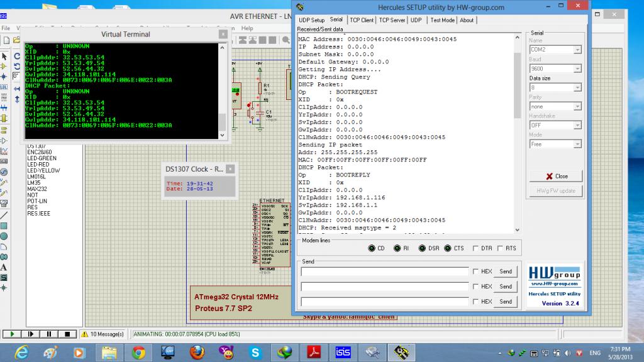644x362 pixels.
Task: Click the Close serial port button
Action: coord(556,176)
